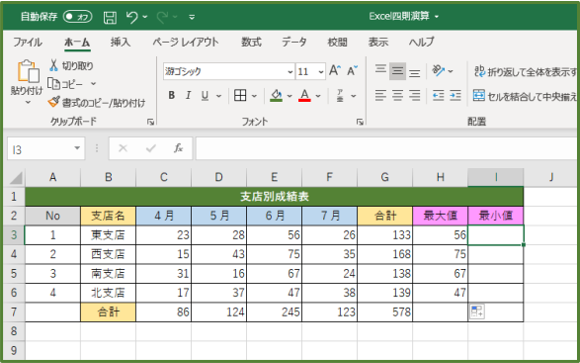The image size is (580, 363).
Task: Switch to the 数式 tab
Action: (x=251, y=42)
